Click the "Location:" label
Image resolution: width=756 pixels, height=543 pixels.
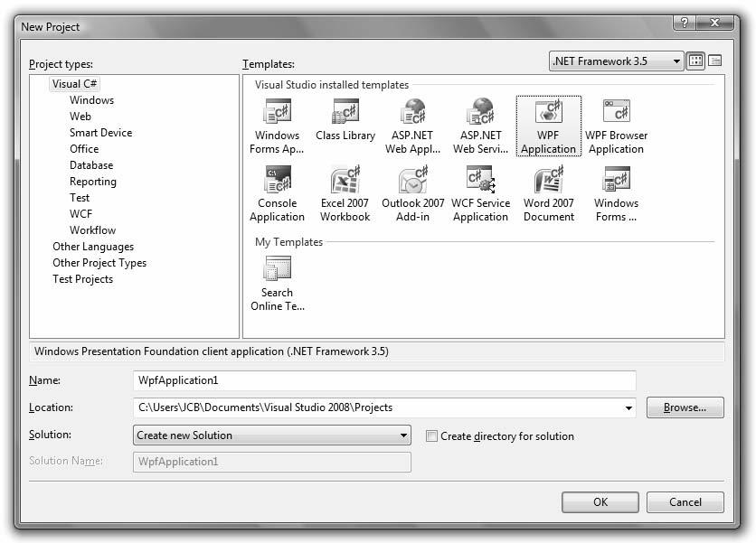[x=51, y=407]
